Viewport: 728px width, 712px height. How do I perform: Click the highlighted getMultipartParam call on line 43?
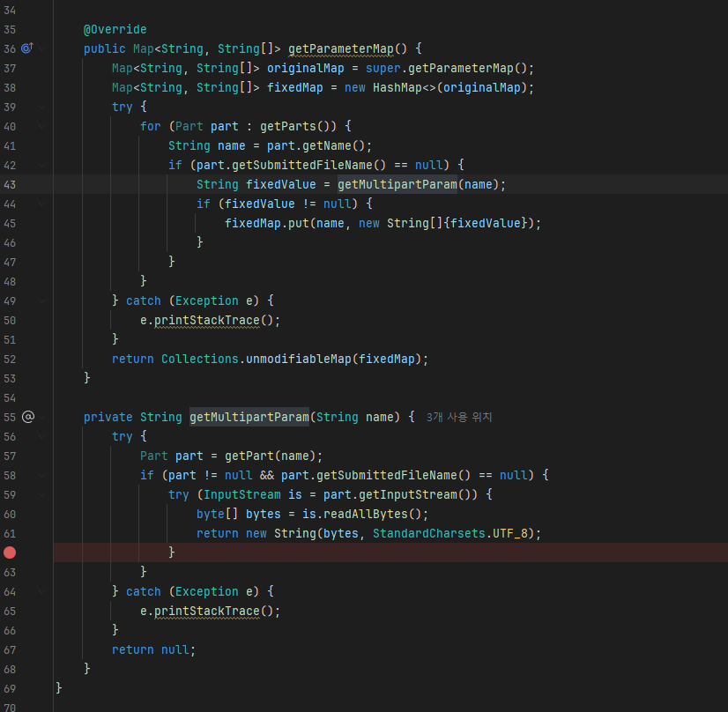397,185
